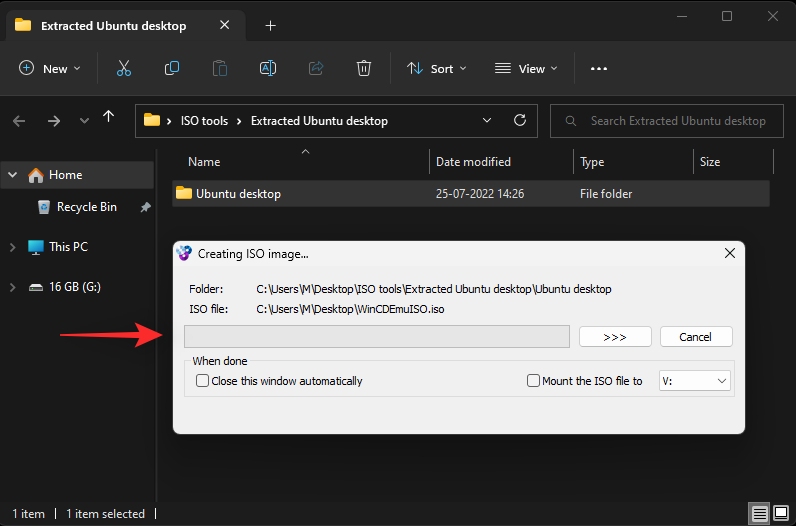Screen dimensions: 796x526
Task: Click the >>> details button
Action: click(615, 337)
